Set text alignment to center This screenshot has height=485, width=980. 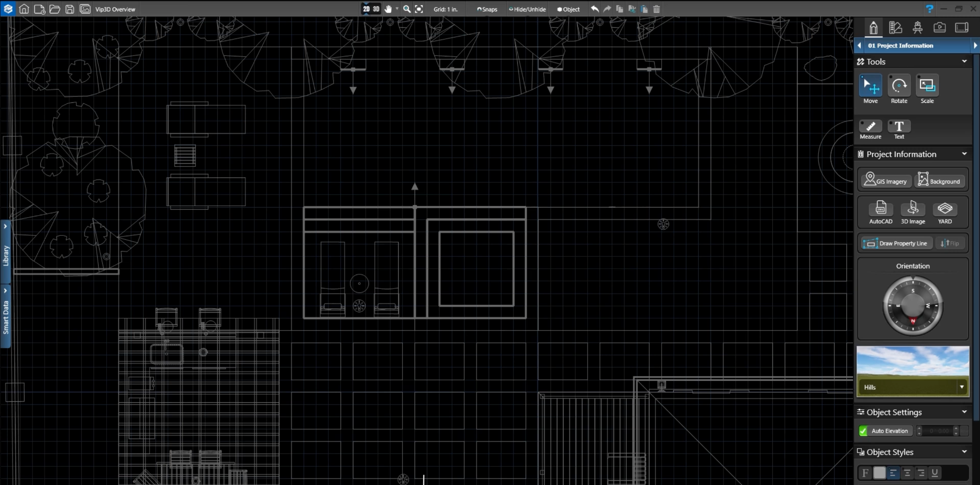coord(907,473)
